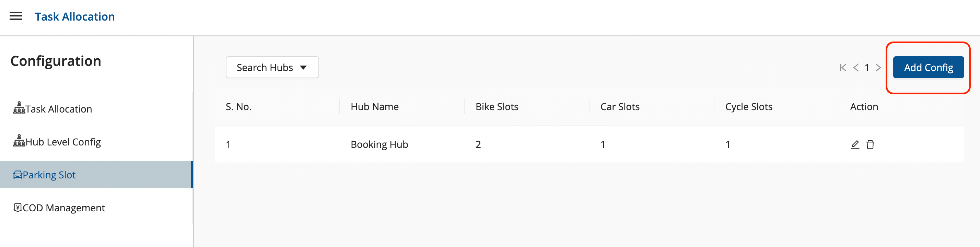Click the edit pencil icon for Booking Hub
Screen dimensions: 980x247
tap(855, 144)
